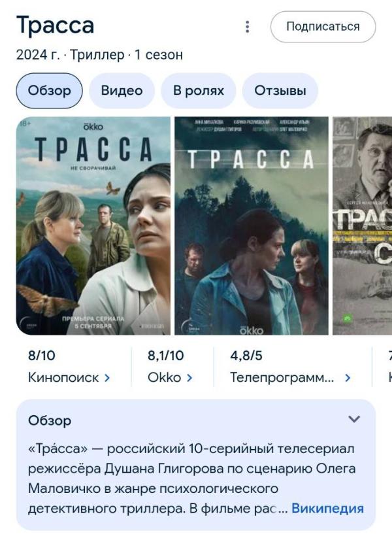Select the Обзор tab chip

tap(49, 91)
